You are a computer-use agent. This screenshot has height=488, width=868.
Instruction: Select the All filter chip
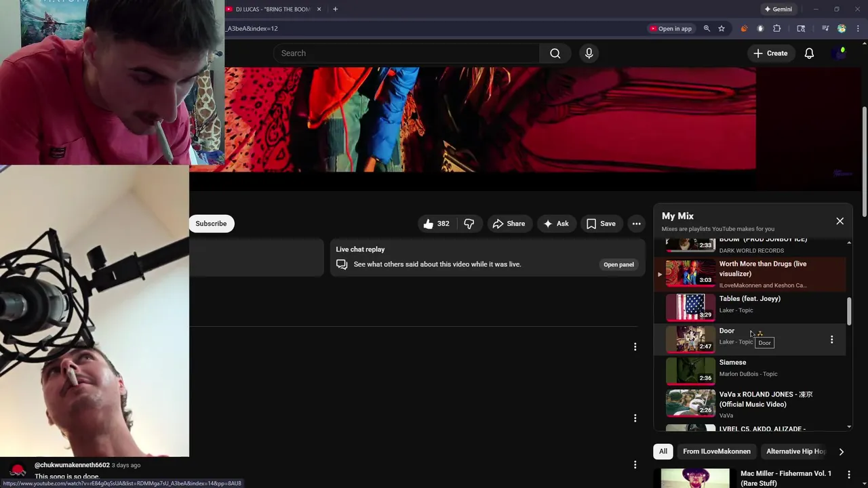tap(663, 451)
